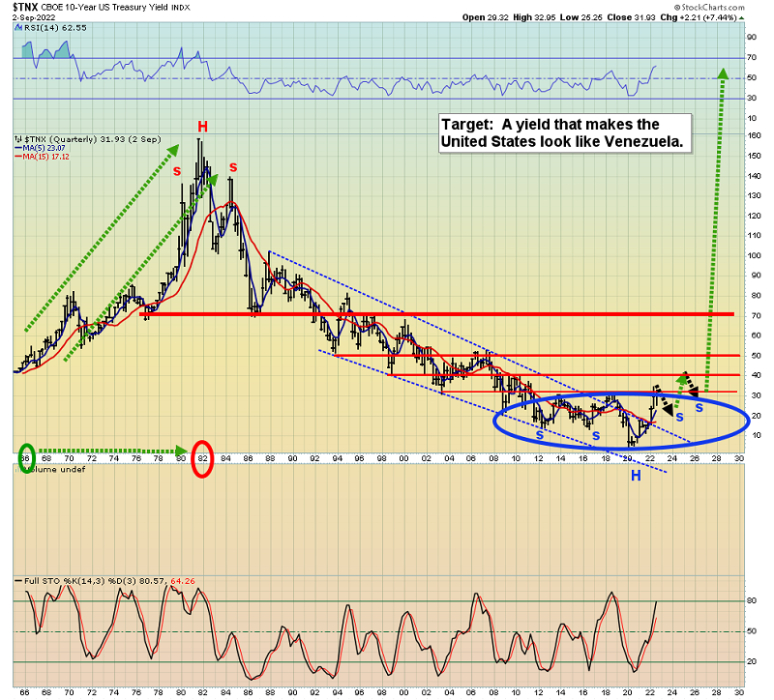Click the red S right shoulder label near 1984
774x700 pixels.
coord(233,167)
